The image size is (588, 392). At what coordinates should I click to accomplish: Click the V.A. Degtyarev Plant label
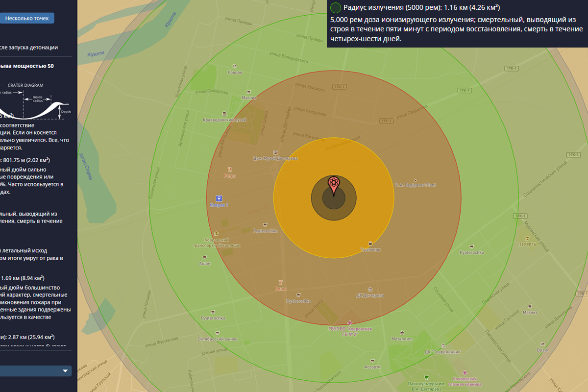(416, 185)
